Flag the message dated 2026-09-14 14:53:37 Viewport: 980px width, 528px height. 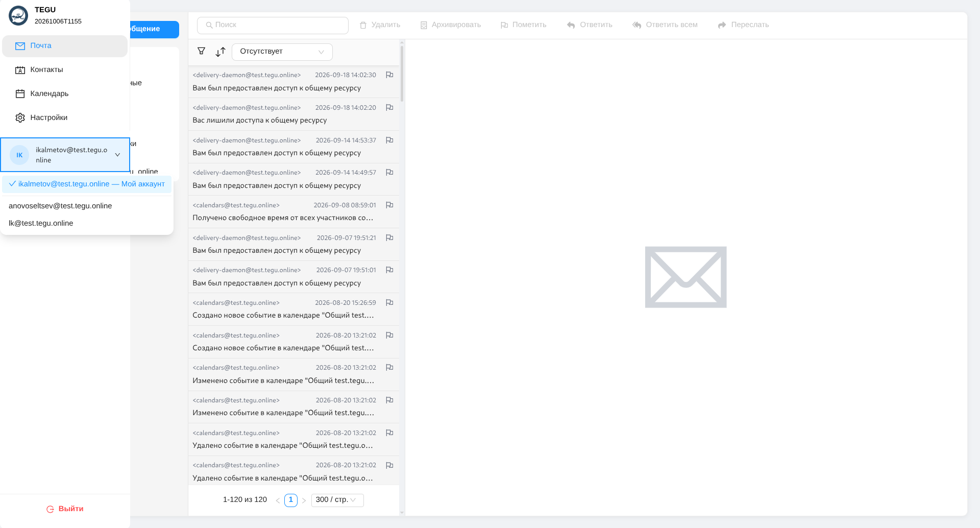point(389,140)
